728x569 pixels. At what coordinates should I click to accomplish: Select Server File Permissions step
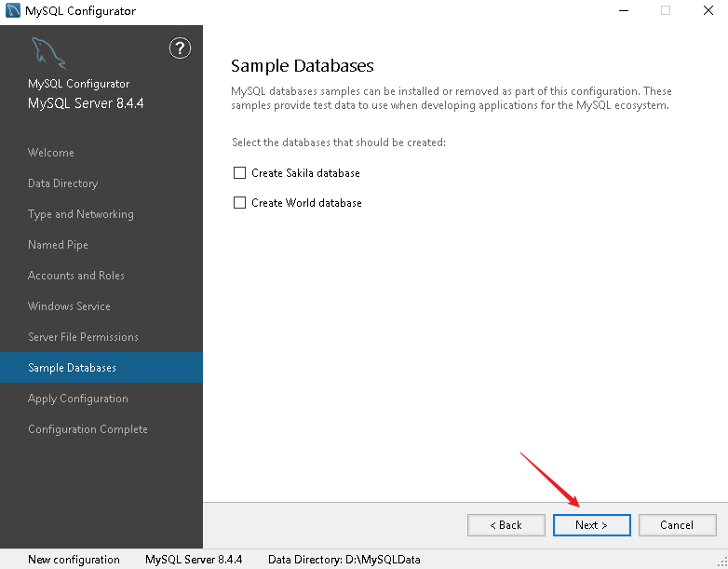click(83, 337)
